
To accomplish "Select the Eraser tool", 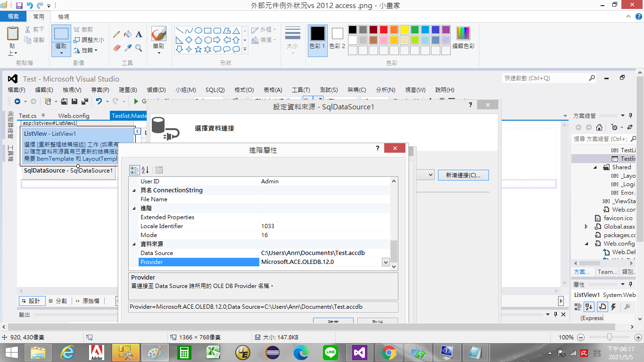I will click(x=117, y=48).
